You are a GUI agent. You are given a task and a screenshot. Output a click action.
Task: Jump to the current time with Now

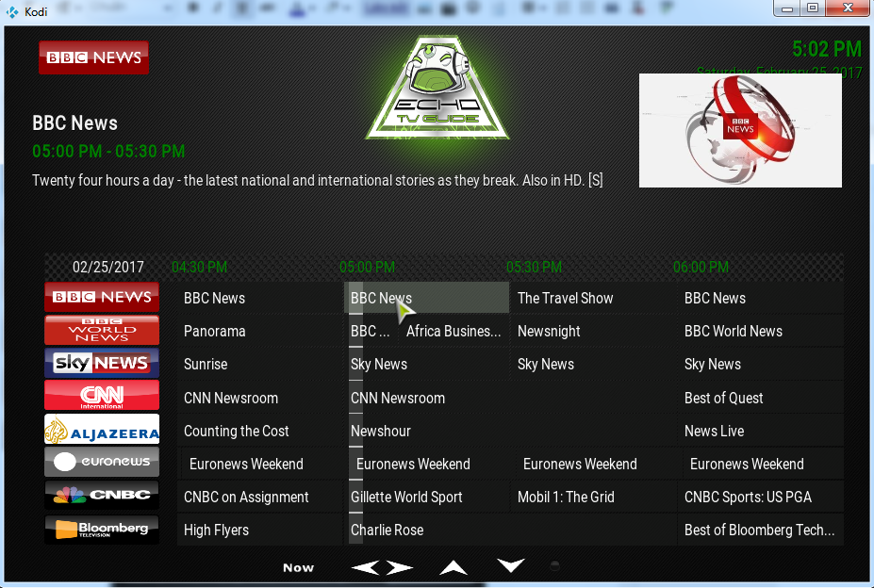click(x=298, y=567)
